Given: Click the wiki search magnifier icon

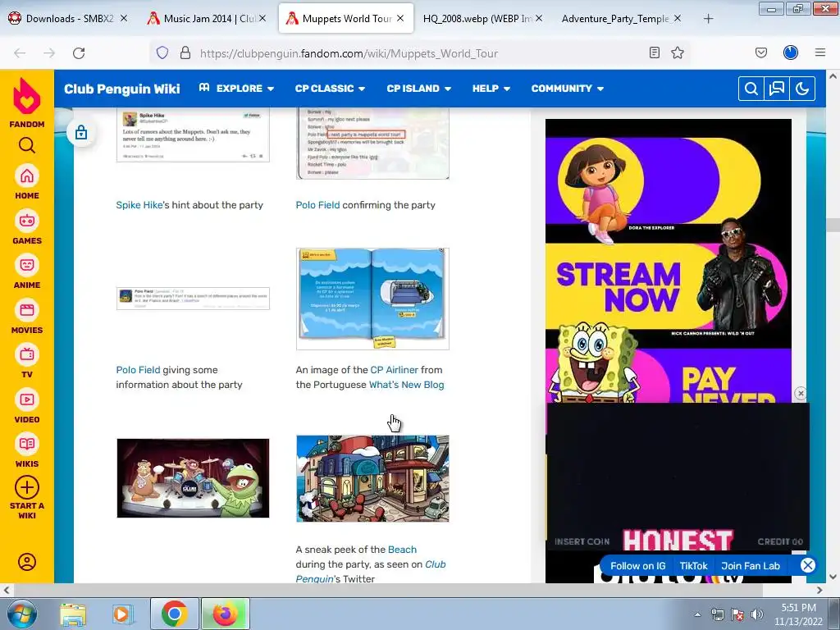Looking at the screenshot, I should pos(751,89).
